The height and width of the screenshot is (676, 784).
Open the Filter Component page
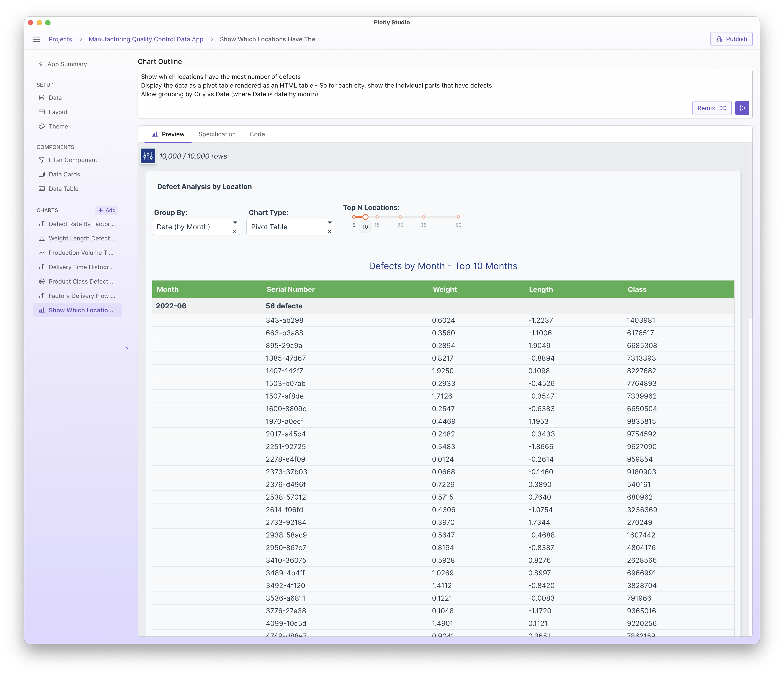tap(73, 160)
